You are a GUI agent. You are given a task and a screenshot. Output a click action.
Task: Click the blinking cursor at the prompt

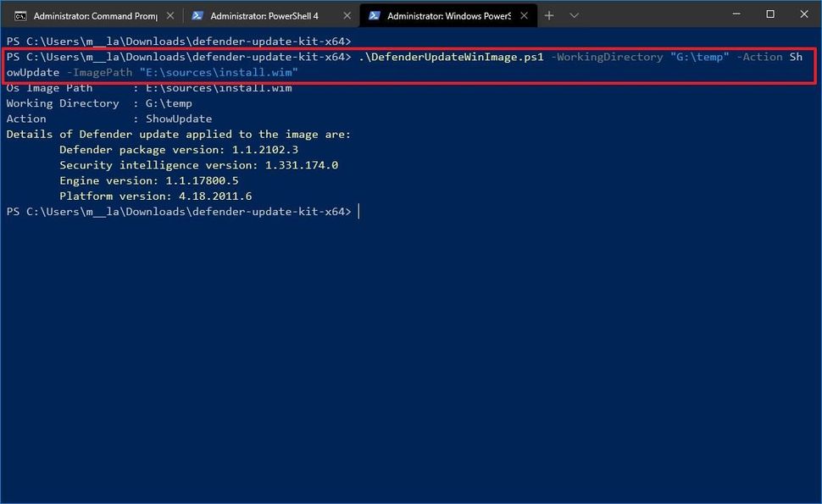point(358,211)
